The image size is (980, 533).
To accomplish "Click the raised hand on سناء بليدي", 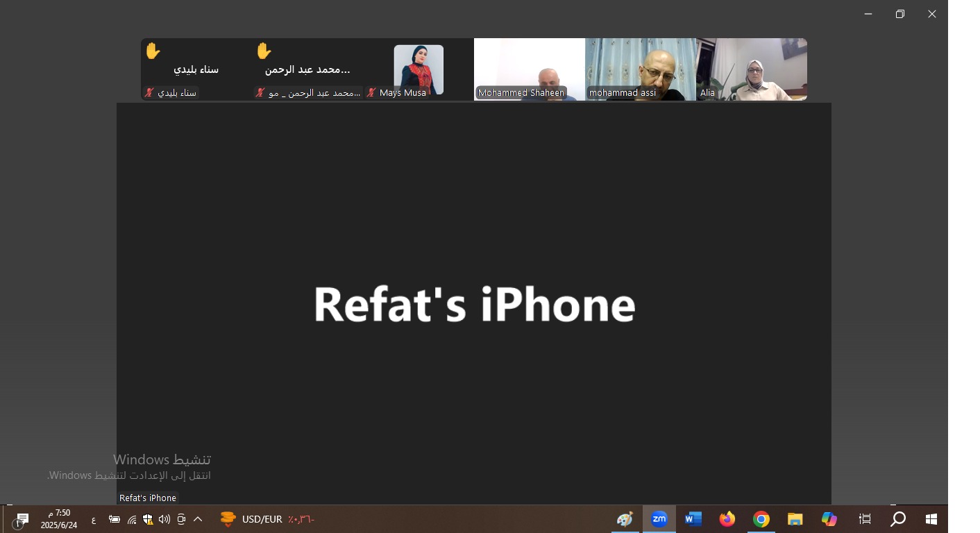I will point(153,51).
